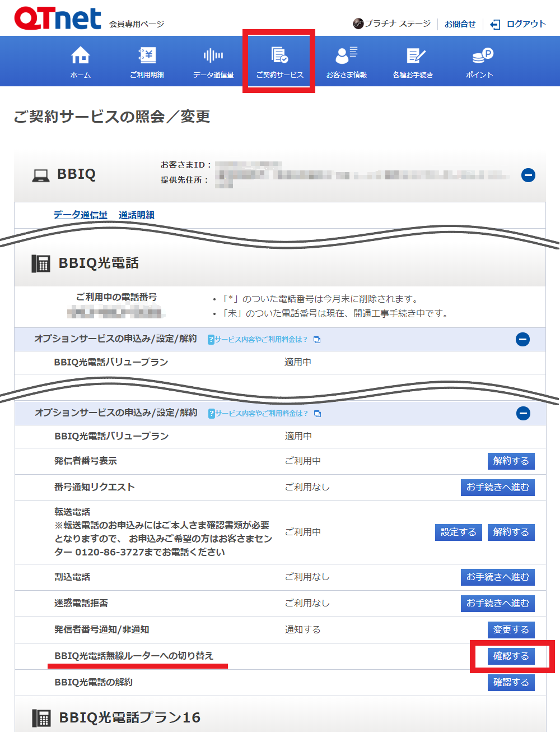The width and height of the screenshot is (560, 732).
Task: Click the 番号通知リクエスト row label
Action: 95,487
